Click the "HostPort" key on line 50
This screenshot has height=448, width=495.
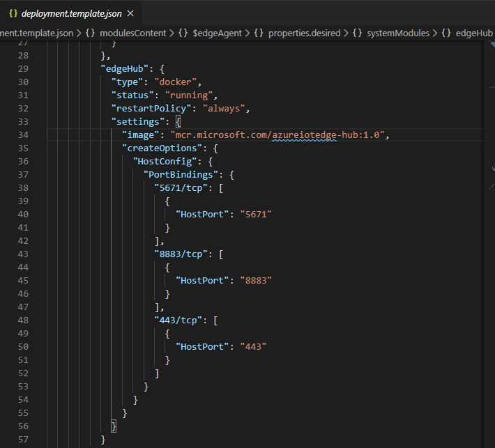pyautogui.click(x=202, y=347)
